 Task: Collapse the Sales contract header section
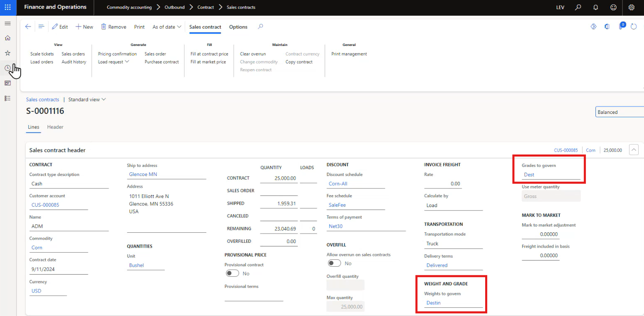pos(634,150)
